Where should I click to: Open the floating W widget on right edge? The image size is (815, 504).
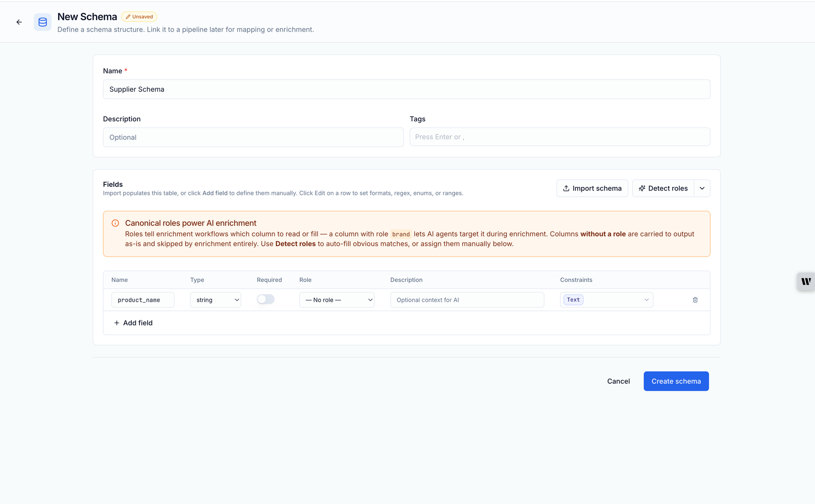coord(806,281)
